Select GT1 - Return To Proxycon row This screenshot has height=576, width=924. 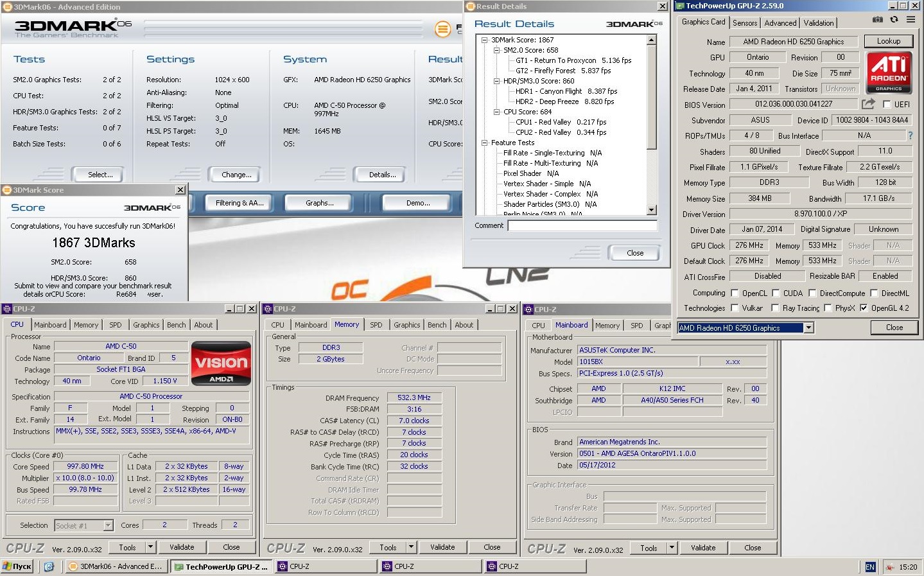[x=573, y=60]
